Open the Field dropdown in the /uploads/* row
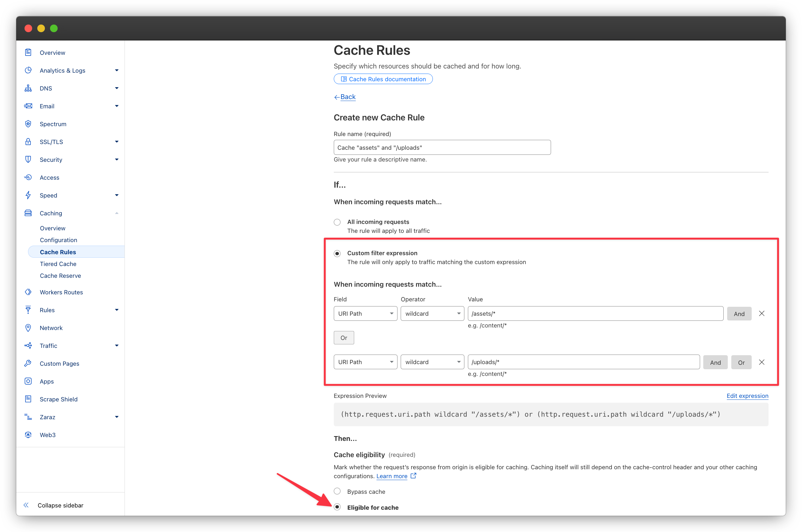The height and width of the screenshot is (532, 802). [x=365, y=362]
